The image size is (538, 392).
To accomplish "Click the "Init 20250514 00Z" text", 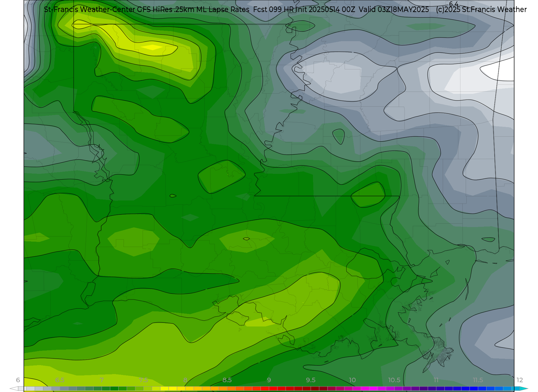I will pos(325,10).
